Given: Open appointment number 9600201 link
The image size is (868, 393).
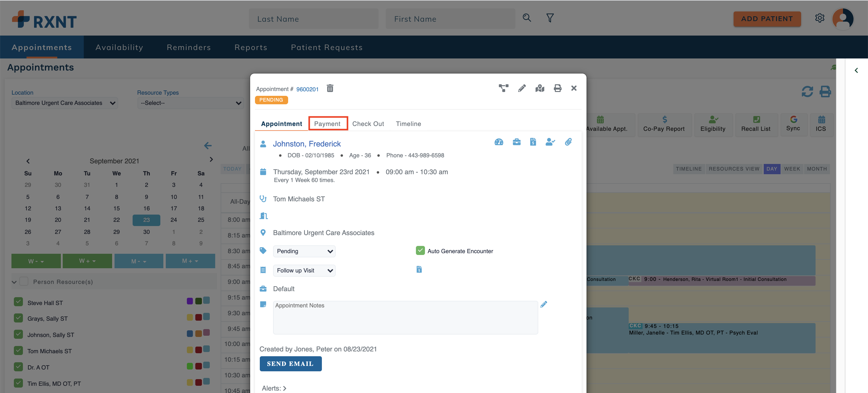Looking at the screenshot, I should [307, 89].
